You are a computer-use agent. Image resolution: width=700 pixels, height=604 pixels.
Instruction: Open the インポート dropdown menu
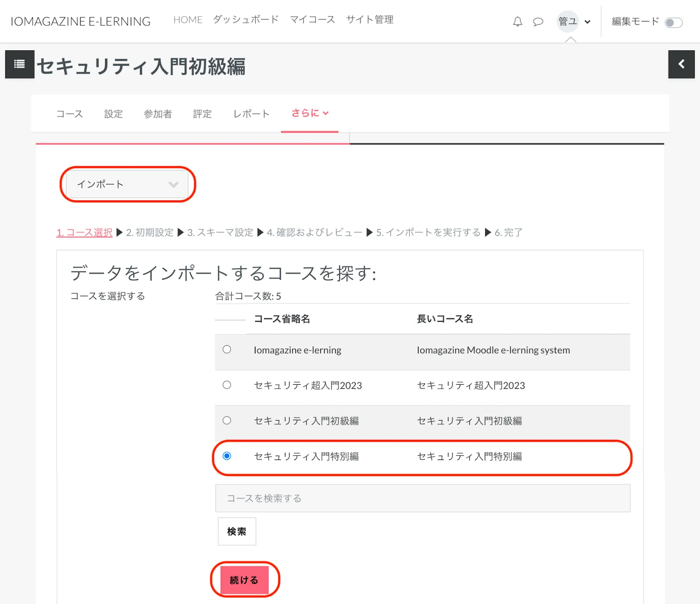(127, 184)
